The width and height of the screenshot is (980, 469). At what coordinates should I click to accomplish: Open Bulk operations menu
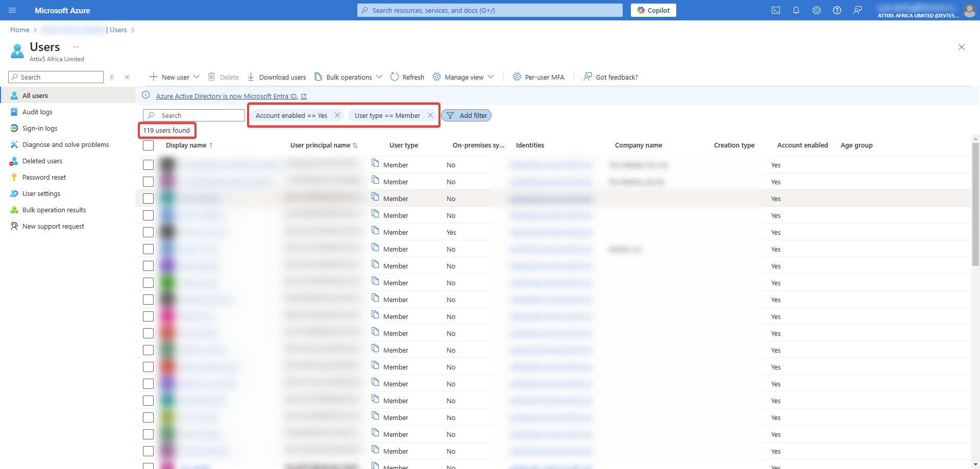click(x=348, y=77)
